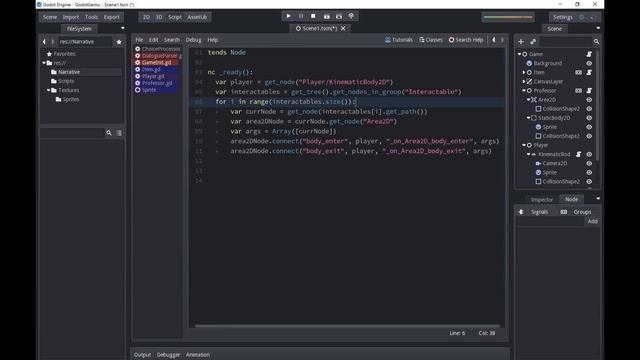Go back in FileSystem history
This screenshot has height=360, width=640.
[44, 42]
